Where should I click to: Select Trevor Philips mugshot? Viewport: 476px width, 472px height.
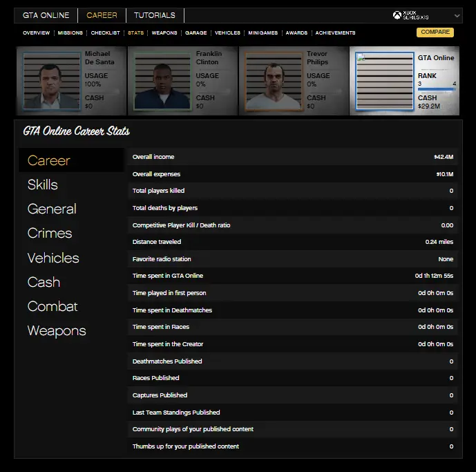coord(274,81)
